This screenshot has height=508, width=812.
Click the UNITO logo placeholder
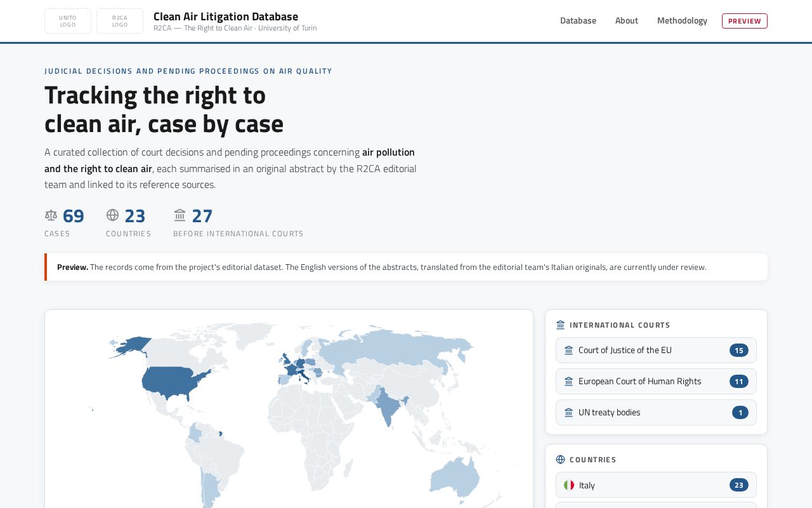coord(68,21)
